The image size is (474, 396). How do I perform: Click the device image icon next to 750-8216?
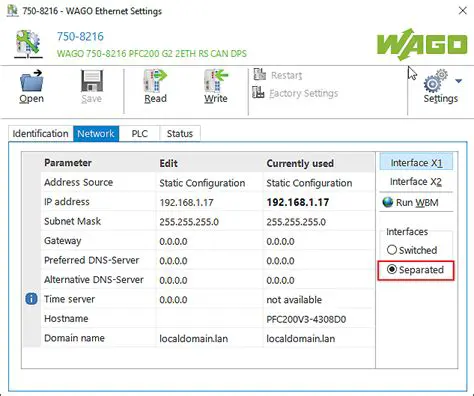(28, 44)
